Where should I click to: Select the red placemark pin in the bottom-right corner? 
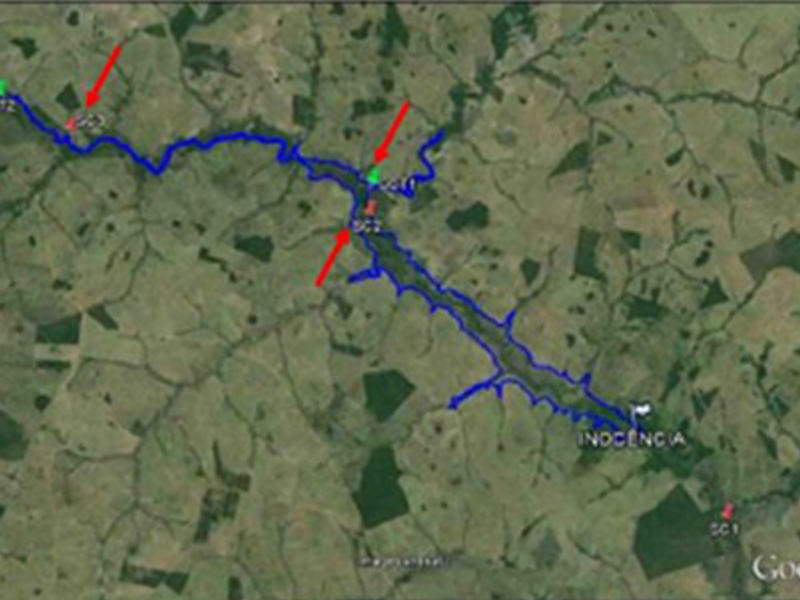[727, 511]
